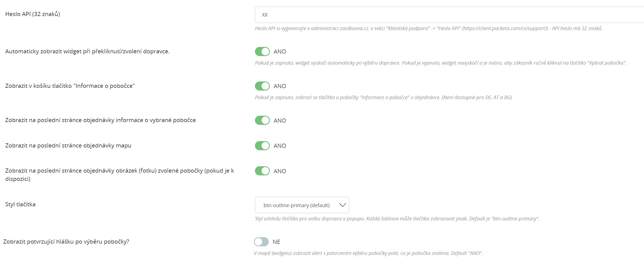
Task: Click the ANO label beside the map toggle
Action: tap(280, 146)
